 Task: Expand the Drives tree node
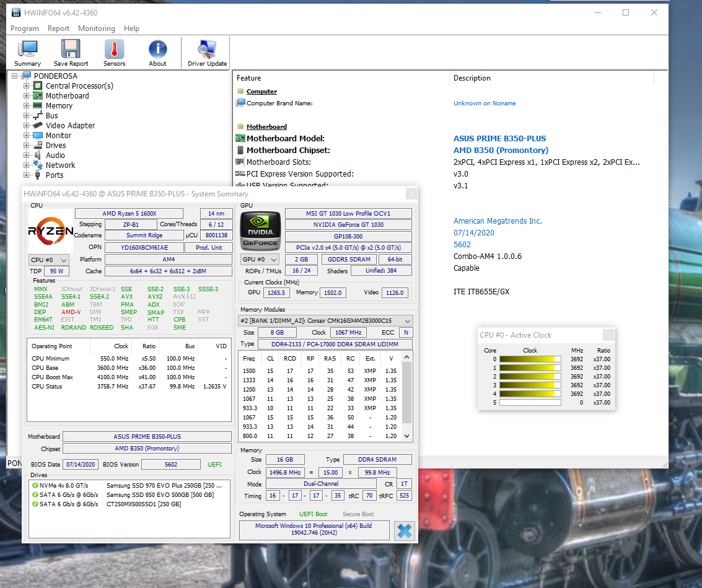click(26, 145)
